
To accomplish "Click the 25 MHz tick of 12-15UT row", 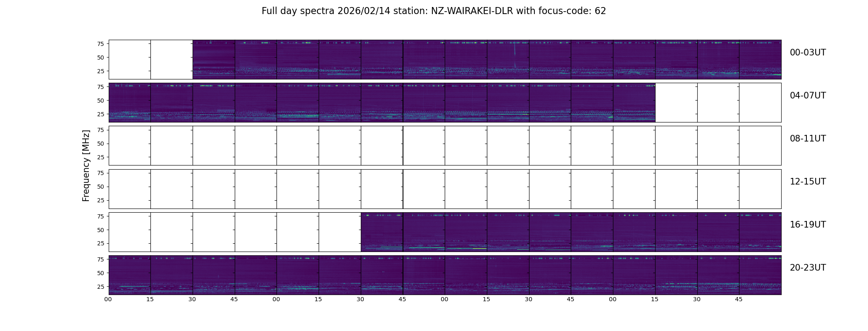I will point(100,200).
